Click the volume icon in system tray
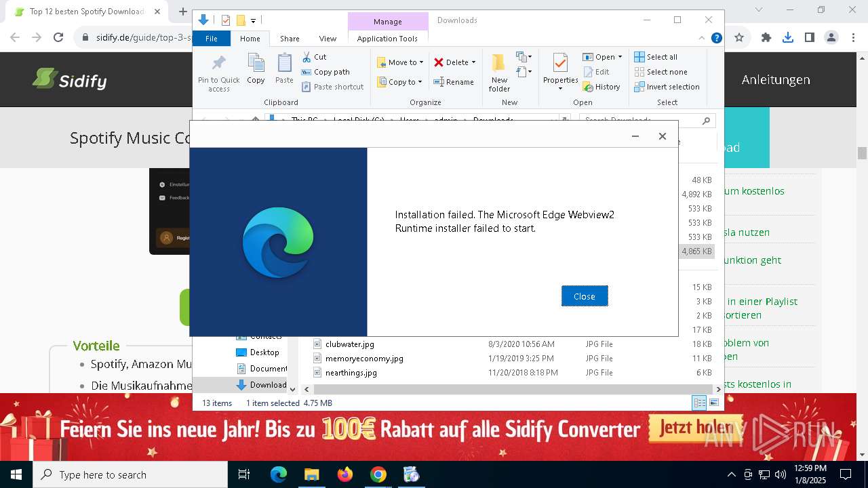 pos(780,474)
